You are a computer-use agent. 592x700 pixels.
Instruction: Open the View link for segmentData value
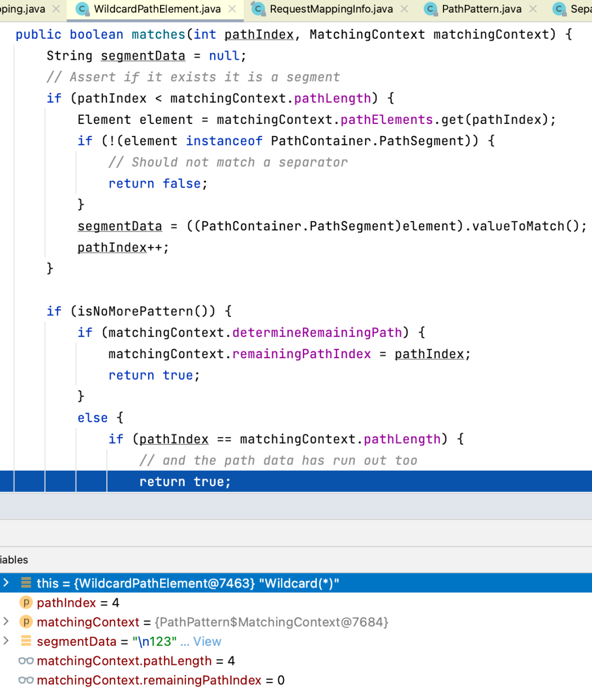coord(207,641)
